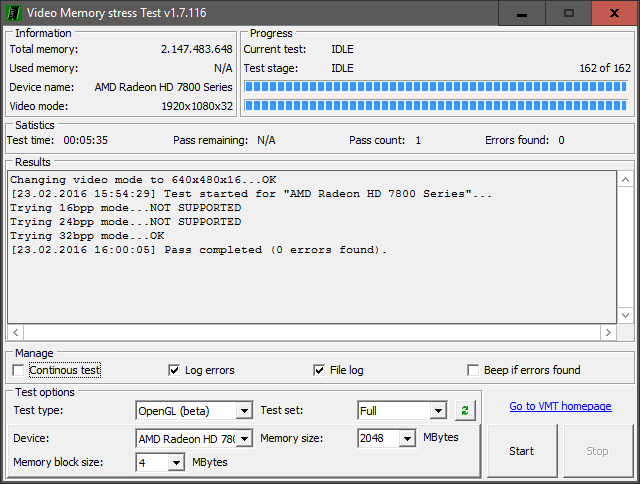Open the Go to VMT homepage link
The width and height of the screenshot is (640, 484).
pos(560,406)
